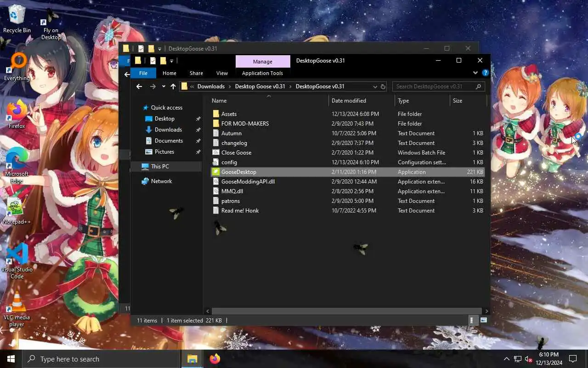Open the Home ribbon tab
The width and height of the screenshot is (588, 368).
[x=169, y=73]
